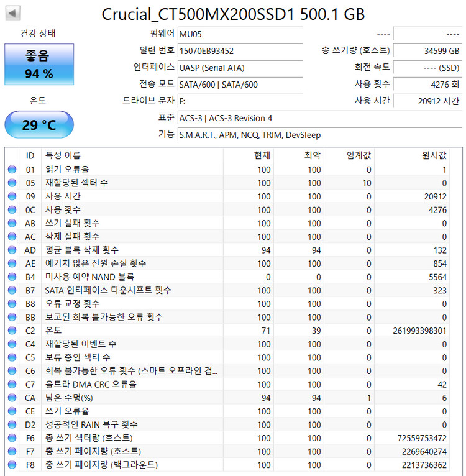Select the 보고된 회복 불가능한 오류 횟수 row
466x476 pixels.
click(227, 318)
